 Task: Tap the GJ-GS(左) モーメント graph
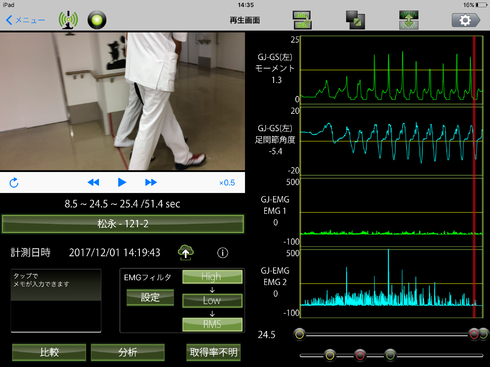392,70
